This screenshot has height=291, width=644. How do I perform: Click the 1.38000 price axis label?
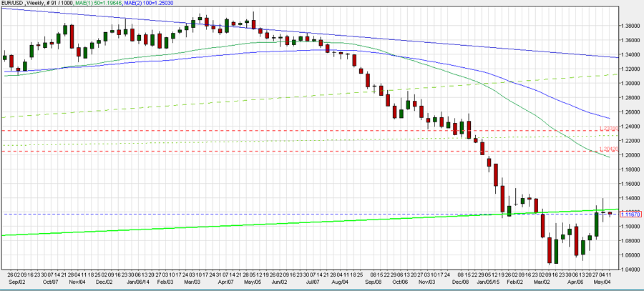pos(632,26)
